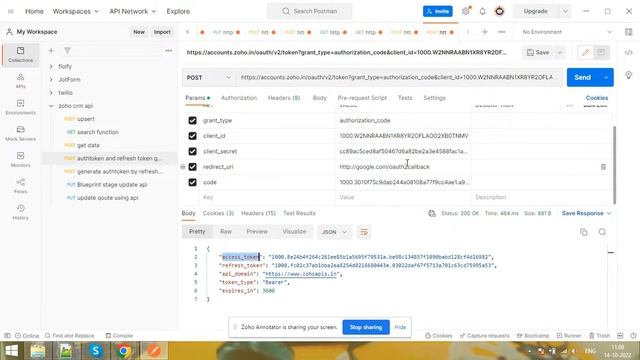The width and height of the screenshot is (640, 360).
Task: Click the plus icon to open new tab
Action: [x=484, y=32]
